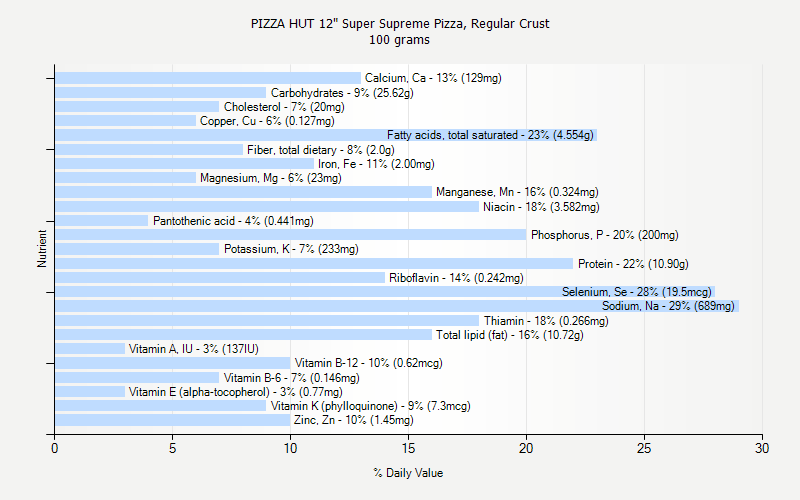Select the 'Manganese, Mn - 16% (0.324mg)' label
Screen dimensions: 800x500
point(517,192)
